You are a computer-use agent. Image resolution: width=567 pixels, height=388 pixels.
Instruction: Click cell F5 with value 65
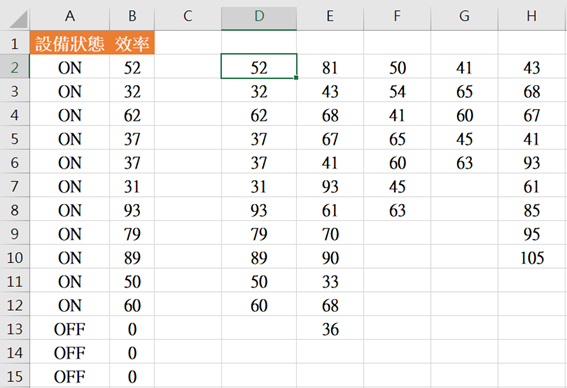click(x=397, y=138)
